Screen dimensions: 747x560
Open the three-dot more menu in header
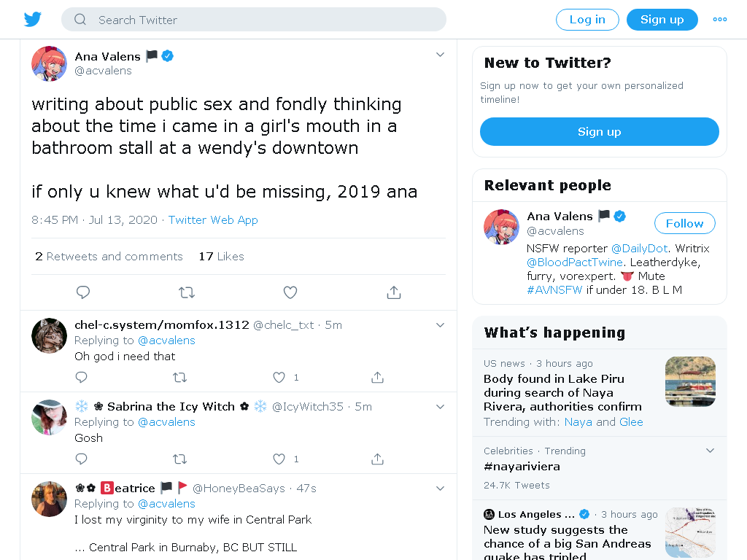coord(720,20)
